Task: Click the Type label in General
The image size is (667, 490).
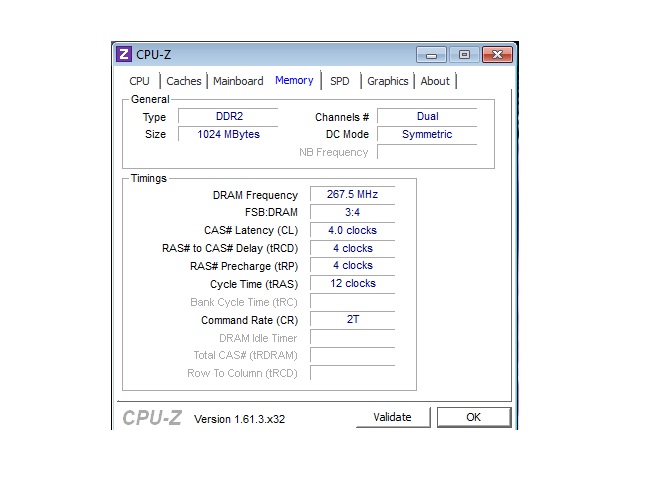Action: click(154, 117)
